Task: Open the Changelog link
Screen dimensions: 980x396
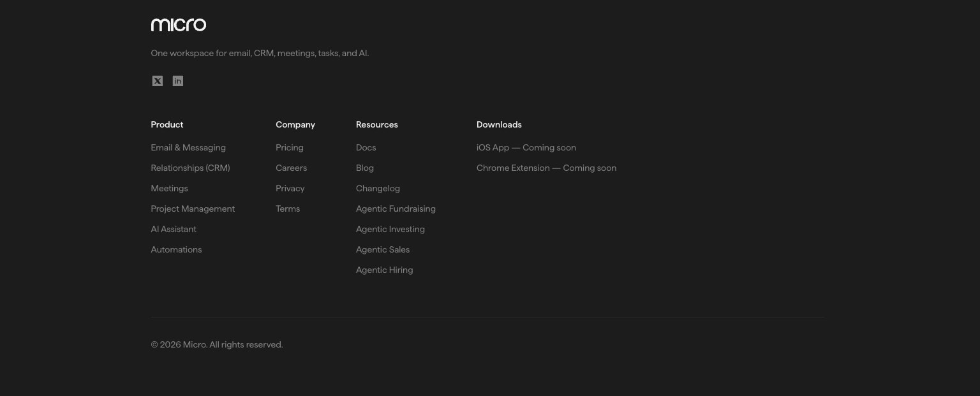Action: click(x=378, y=188)
